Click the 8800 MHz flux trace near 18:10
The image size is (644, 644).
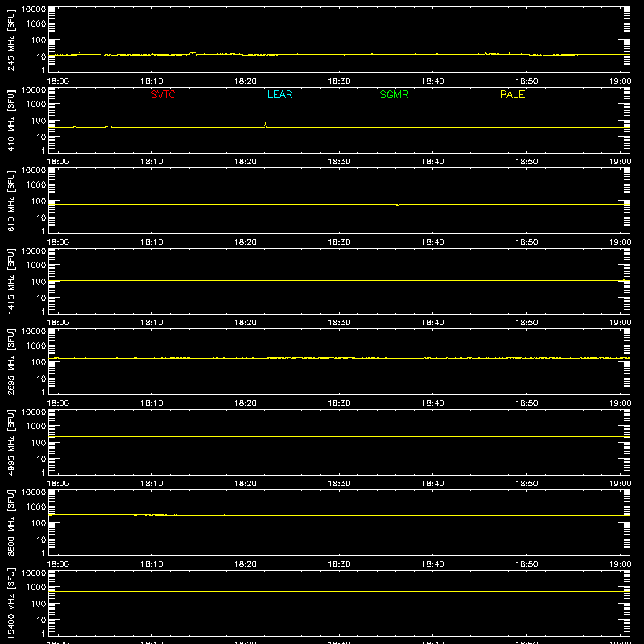[x=152, y=515]
